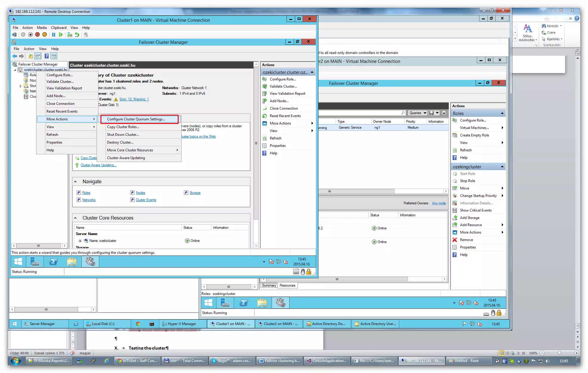Click the Revert icon in VM toolbar
This screenshot has width=588, height=373.
tap(77, 35)
